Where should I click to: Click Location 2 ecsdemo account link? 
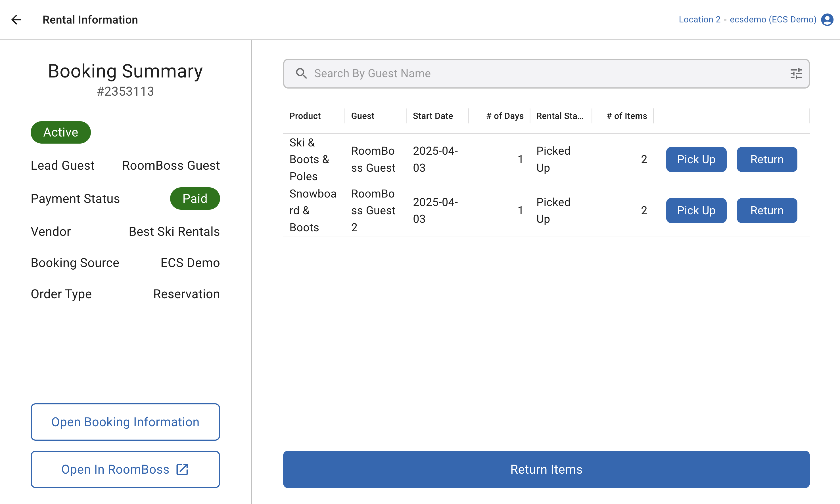coord(747,20)
